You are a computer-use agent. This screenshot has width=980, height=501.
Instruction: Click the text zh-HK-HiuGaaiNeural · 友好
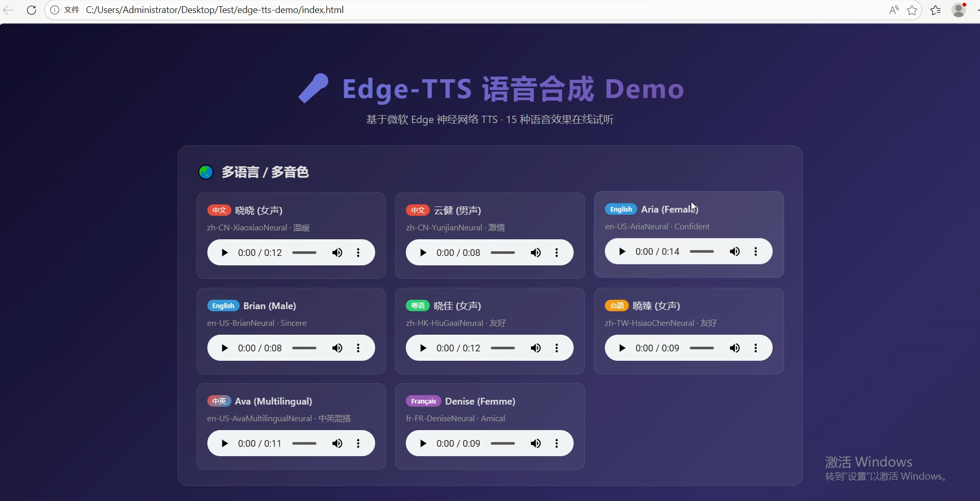pos(456,323)
